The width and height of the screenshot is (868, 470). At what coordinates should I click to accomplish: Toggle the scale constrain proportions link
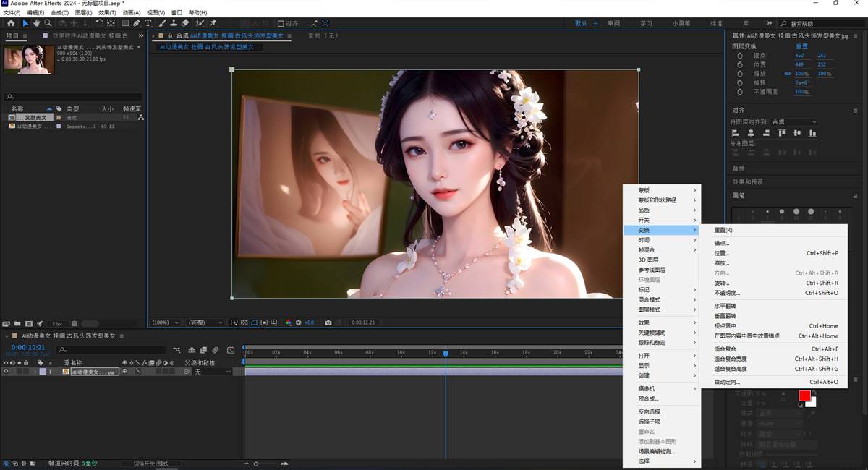coord(787,74)
